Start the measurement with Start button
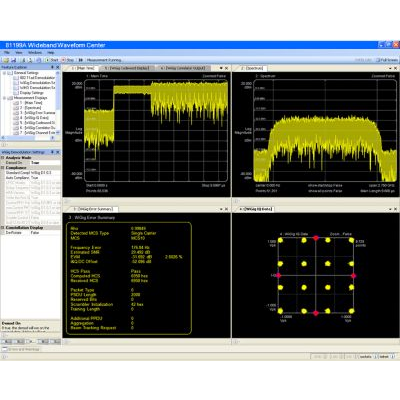 point(52,60)
